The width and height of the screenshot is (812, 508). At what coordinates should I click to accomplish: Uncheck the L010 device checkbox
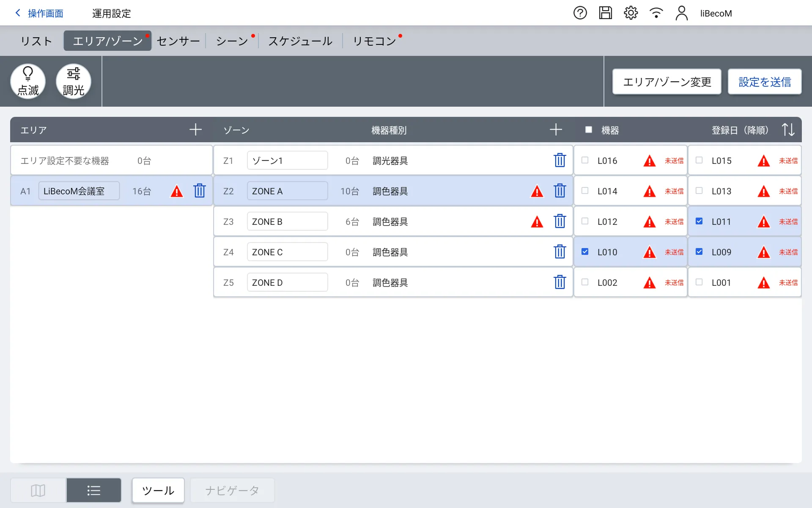[x=585, y=252]
